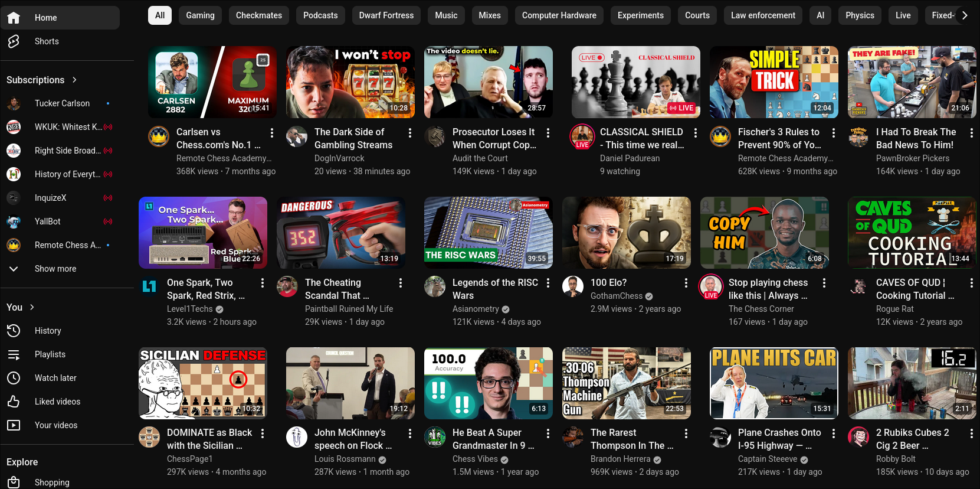This screenshot has width=980, height=489.
Task: Open the Daniel Padurean live channel avatar
Action: [x=582, y=136]
